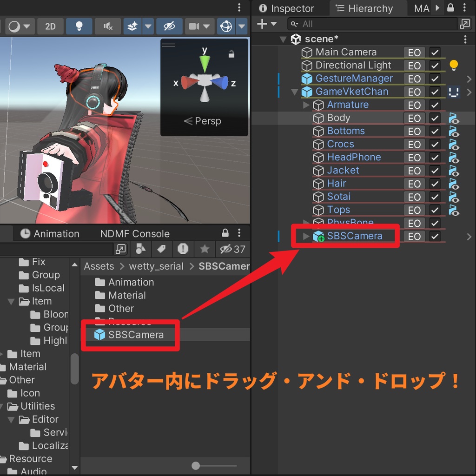Uncheck the SBSCamera active checkbox

pyautogui.click(x=434, y=236)
